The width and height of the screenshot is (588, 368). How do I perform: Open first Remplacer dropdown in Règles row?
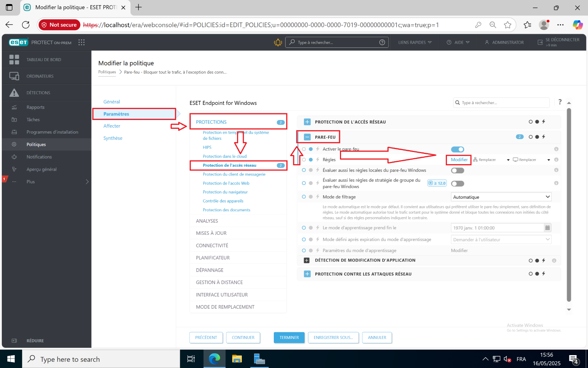492,160
